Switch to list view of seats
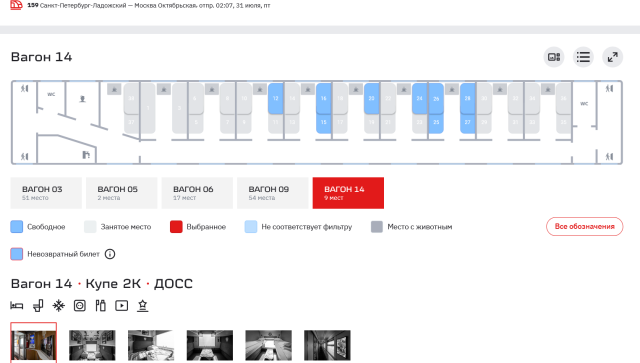Screen dimensions: 640x363 (583, 57)
